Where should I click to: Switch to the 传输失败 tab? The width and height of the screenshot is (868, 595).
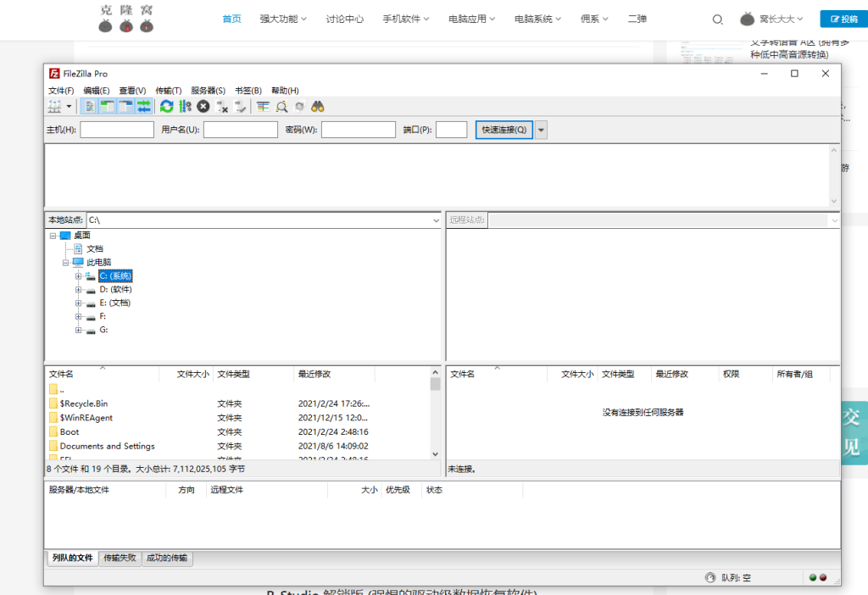point(120,558)
